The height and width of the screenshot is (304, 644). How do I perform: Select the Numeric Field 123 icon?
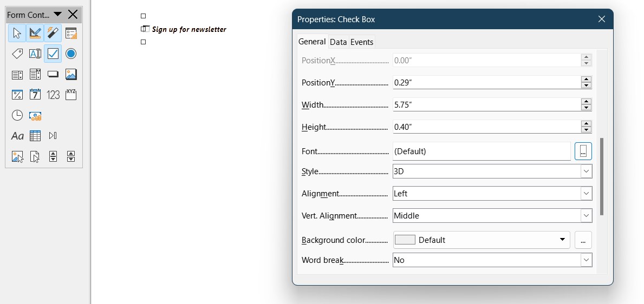click(x=53, y=95)
